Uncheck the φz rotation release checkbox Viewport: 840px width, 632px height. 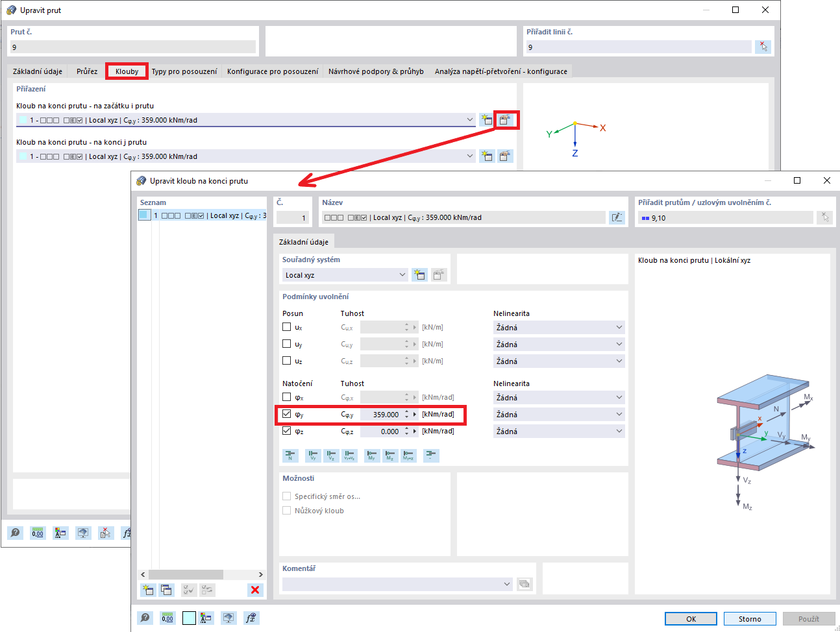coord(287,431)
